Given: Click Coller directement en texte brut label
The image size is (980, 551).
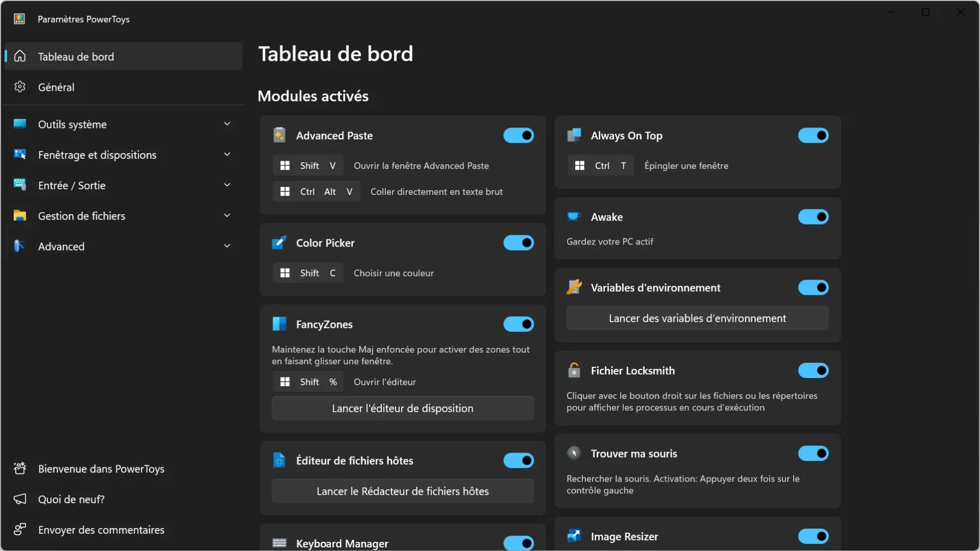Looking at the screenshot, I should (x=436, y=192).
